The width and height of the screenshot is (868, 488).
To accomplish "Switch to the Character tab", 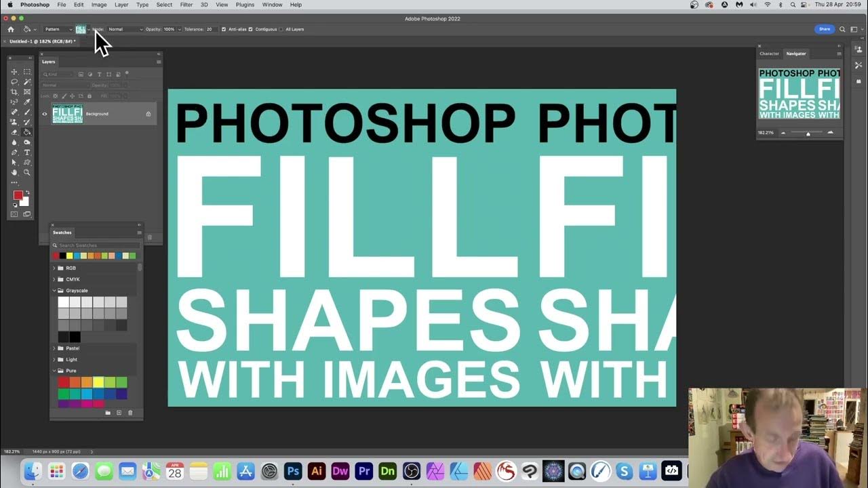I will [x=769, y=54].
